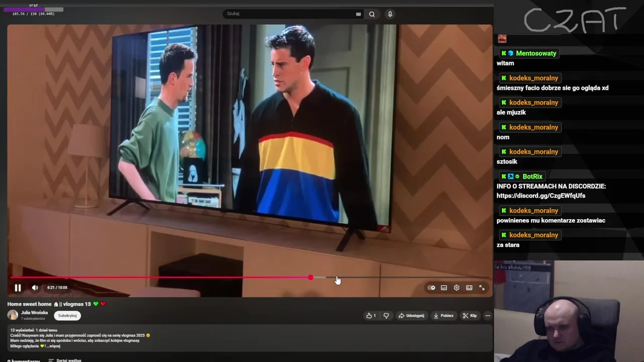Click chat message 'nom'
The height and width of the screenshot is (362, 644).
(503, 137)
